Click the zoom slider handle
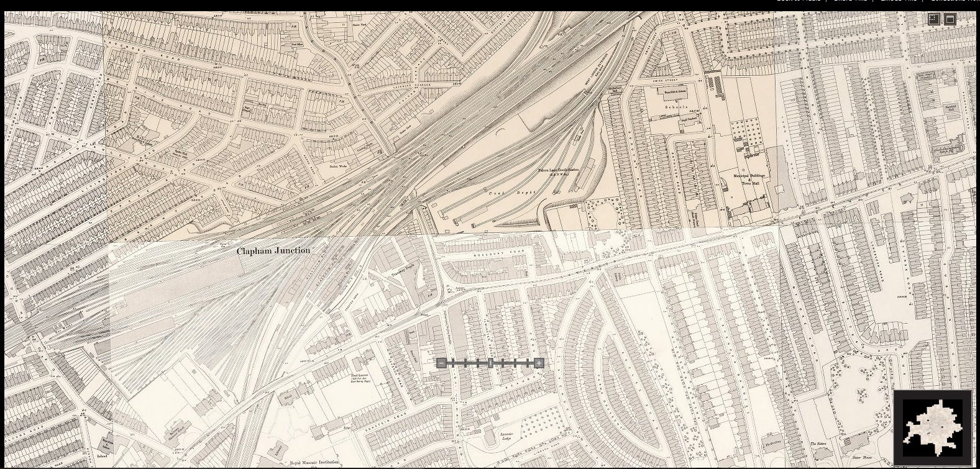The height and width of the screenshot is (469, 980). coord(491,363)
